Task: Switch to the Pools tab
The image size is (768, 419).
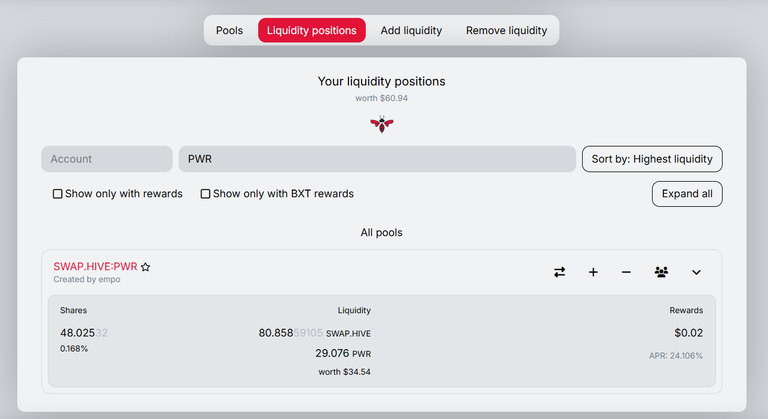Action: coord(229,30)
